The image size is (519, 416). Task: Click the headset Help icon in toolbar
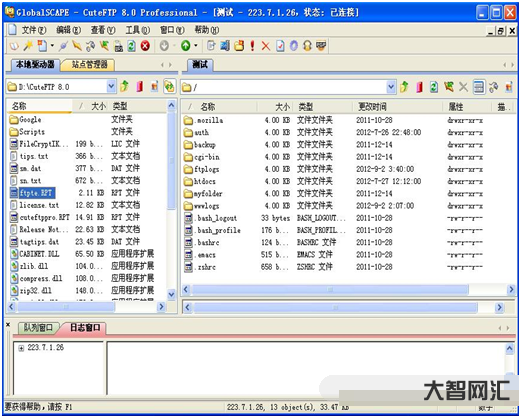307,46
